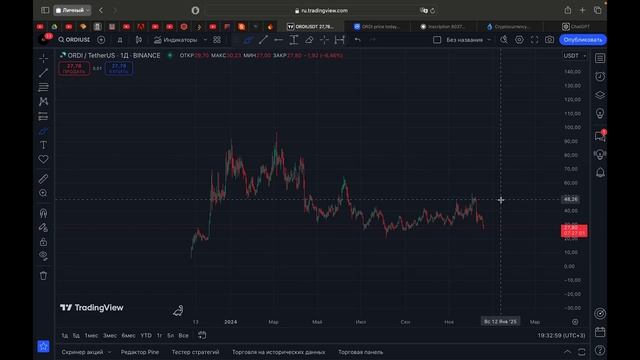Select the Text tool in left toolbar
This screenshot has width=640, height=360.
click(43, 145)
